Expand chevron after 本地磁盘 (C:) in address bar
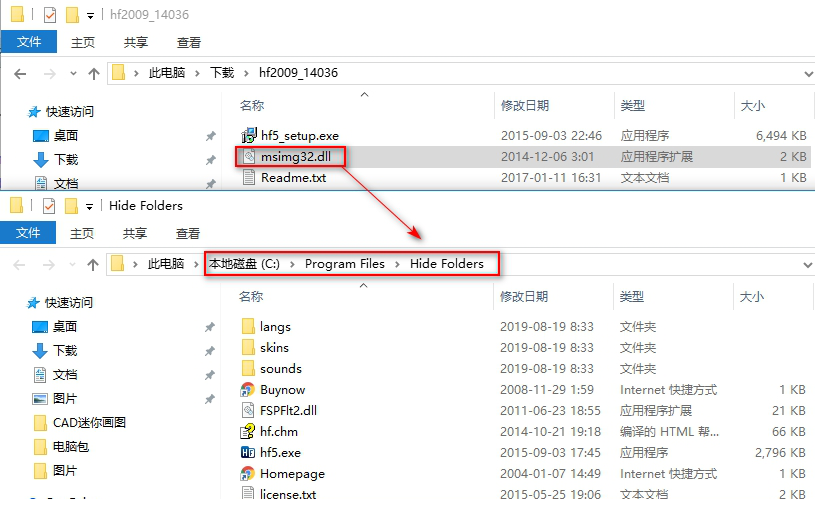The width and height of the screenshot is (815, 518). 293,264
